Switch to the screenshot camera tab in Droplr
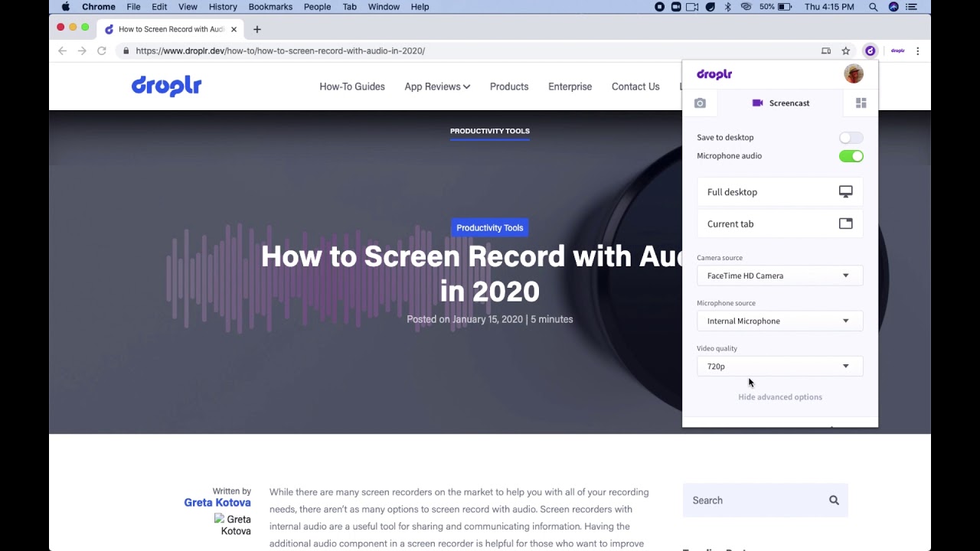This screenshot has width=980, height=551. tap(700, 103)
